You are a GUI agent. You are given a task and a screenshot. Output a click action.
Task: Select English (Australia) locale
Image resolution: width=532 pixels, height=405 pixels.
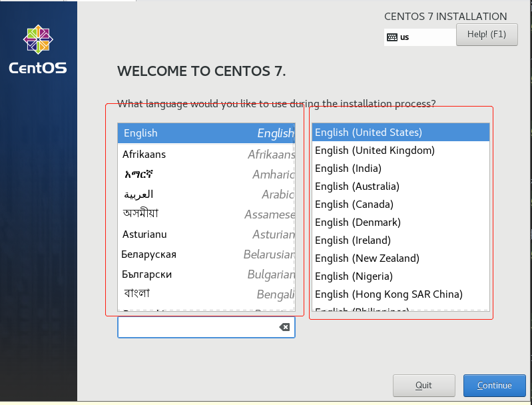click(x=400, y=187)
